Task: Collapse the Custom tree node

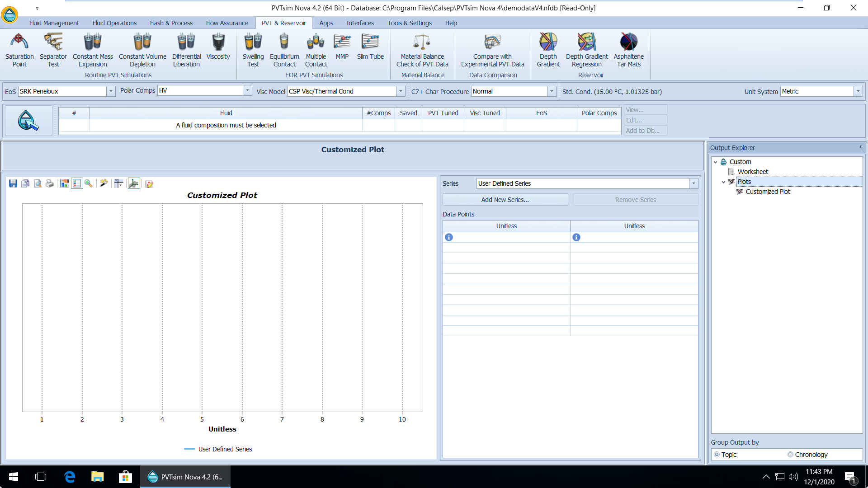Action: (x=716, y=162)
